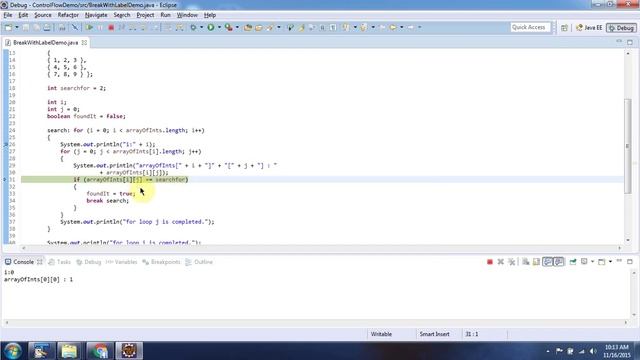Click the Windows Start button
This screenshot has height=360, width=640.
[13, 351]
